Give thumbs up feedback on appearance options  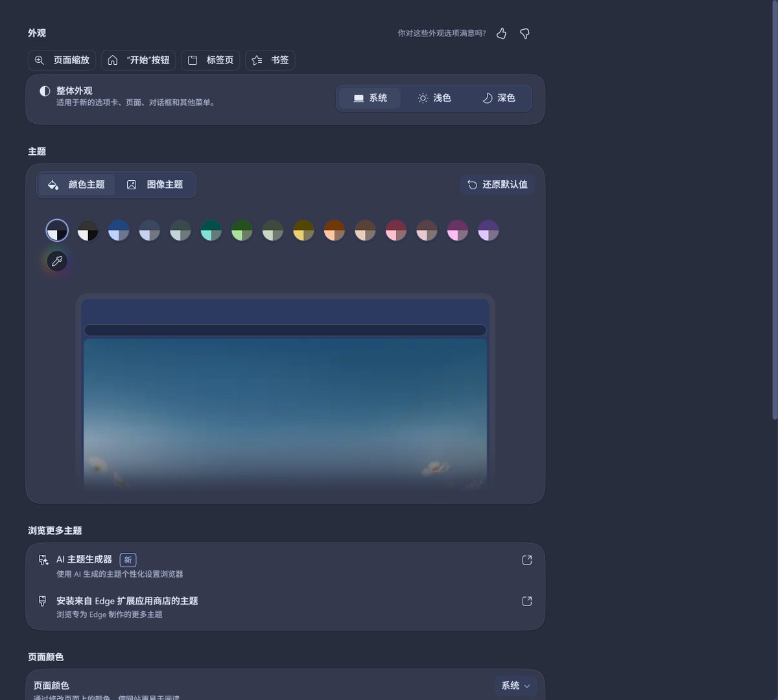click(501, 33)
